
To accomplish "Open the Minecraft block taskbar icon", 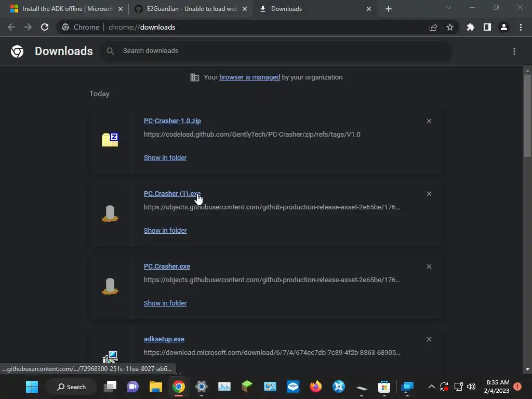I will 247,387.
